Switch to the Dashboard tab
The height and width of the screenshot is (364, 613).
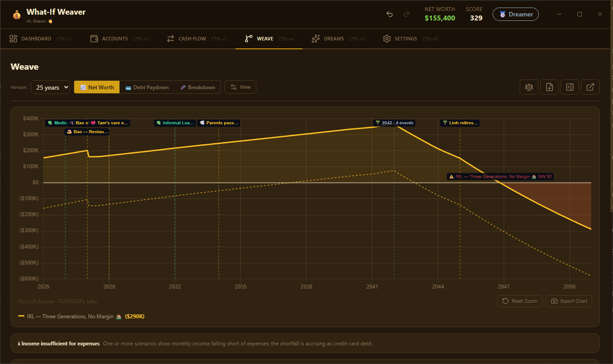click(40, 39)
